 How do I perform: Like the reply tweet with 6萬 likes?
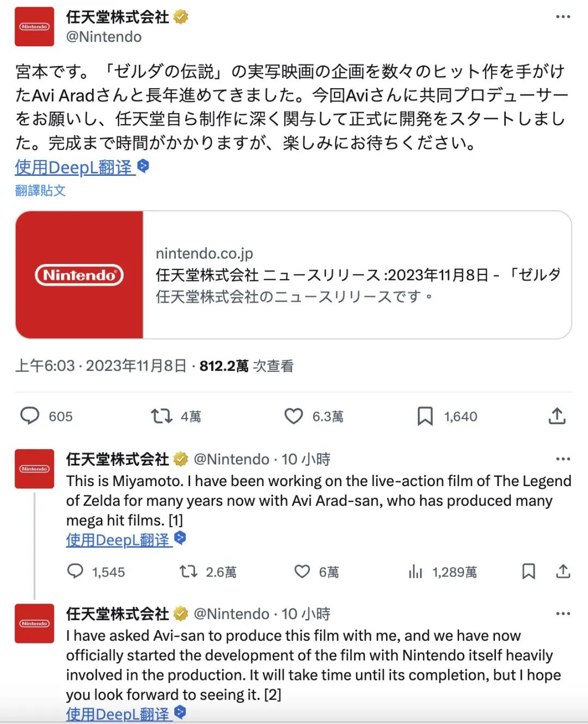click(302, 572)
